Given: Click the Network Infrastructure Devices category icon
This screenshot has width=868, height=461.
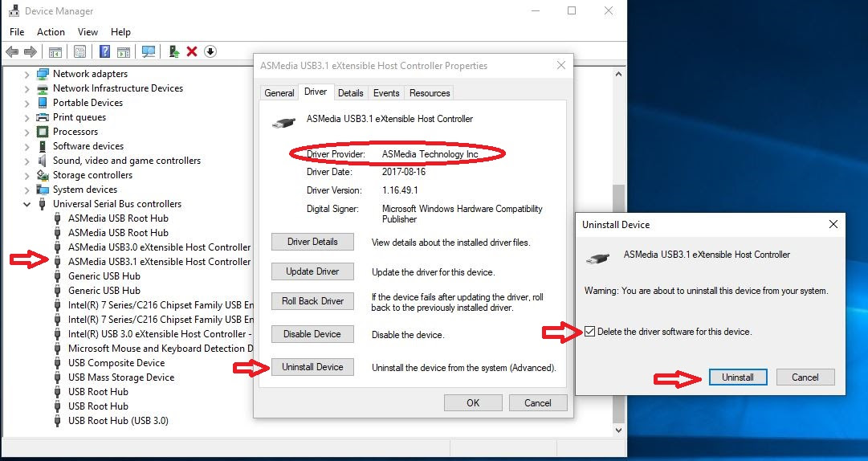Looking at the screenshot, I should tap(43, 88).
